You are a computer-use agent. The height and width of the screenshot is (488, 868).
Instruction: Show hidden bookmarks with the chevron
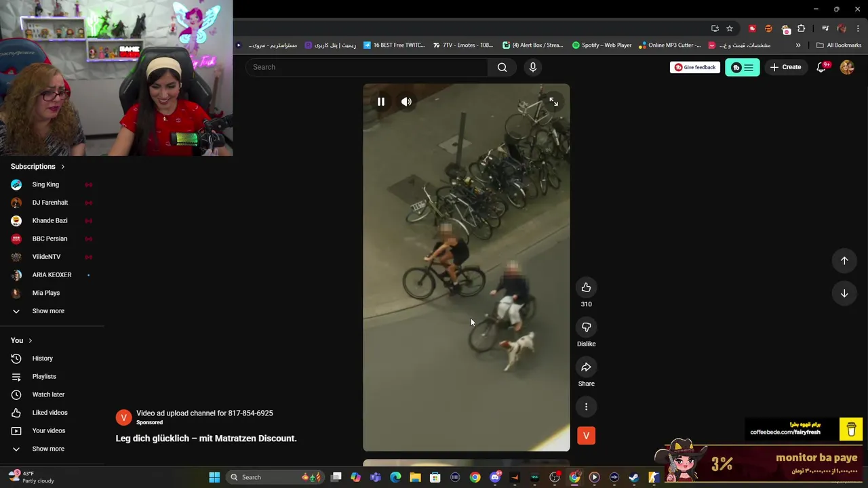(x=798, y=45)
